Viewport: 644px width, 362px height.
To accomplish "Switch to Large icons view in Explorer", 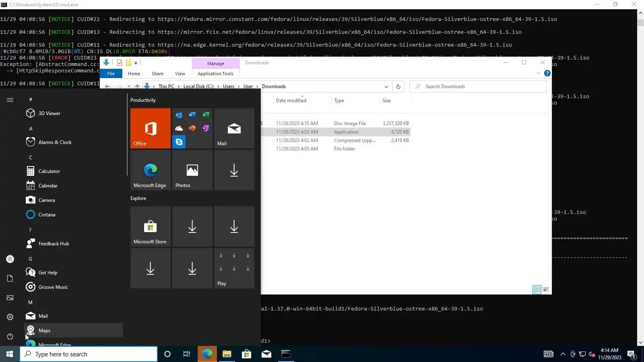I will pyautogui.click(x=546, y=290).
